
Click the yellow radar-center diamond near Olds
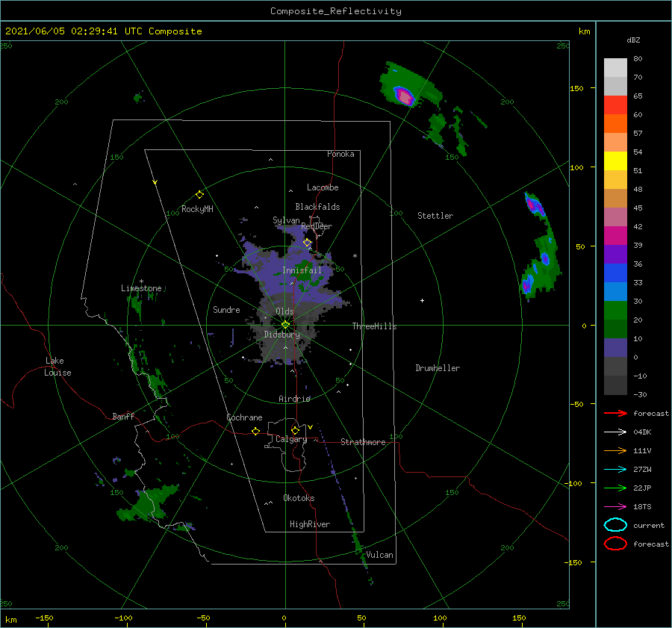pyautogui.click(x=285, y=325)
